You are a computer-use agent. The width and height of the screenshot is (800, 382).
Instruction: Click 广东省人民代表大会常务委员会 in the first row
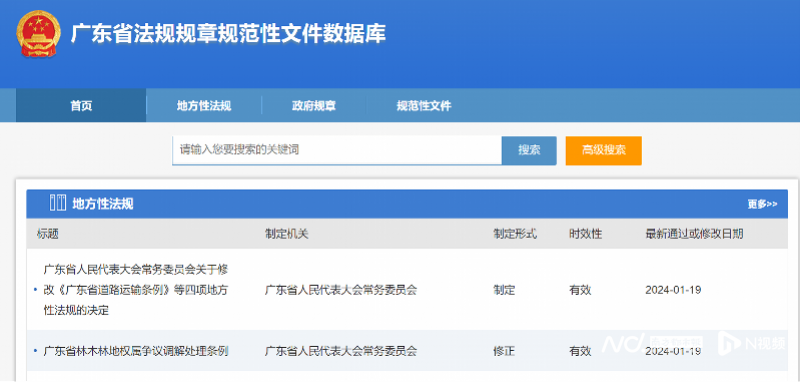tap(341, 290)
